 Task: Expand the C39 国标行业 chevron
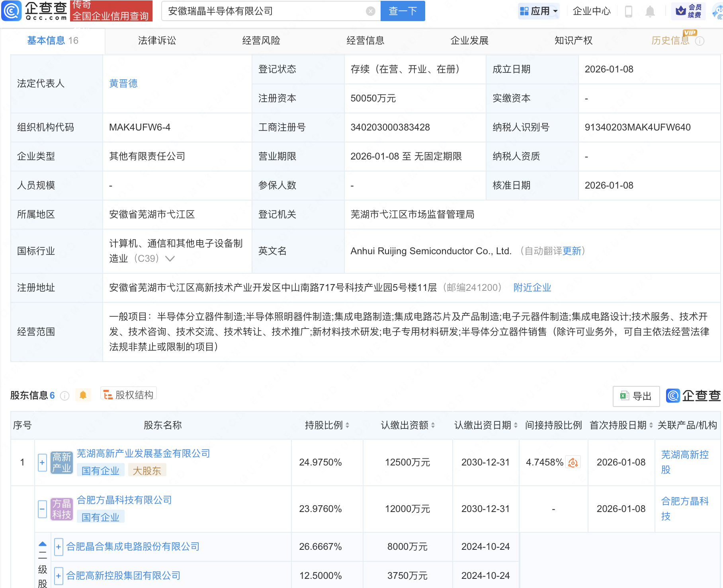click(170, 258)
